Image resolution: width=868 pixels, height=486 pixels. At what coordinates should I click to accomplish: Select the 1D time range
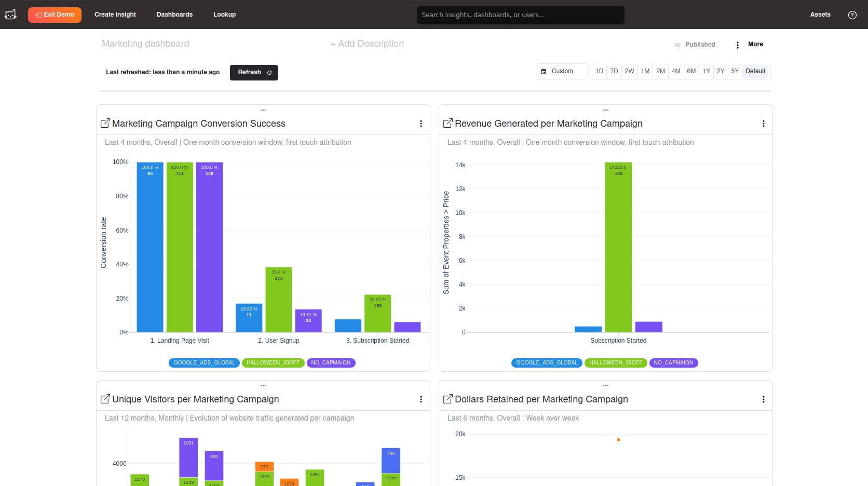599,71
